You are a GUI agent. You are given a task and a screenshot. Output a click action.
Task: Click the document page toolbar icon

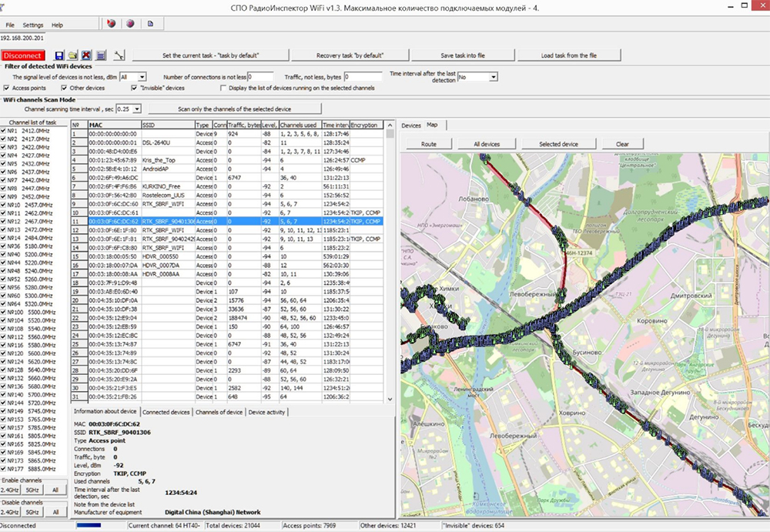coord(150,24)
